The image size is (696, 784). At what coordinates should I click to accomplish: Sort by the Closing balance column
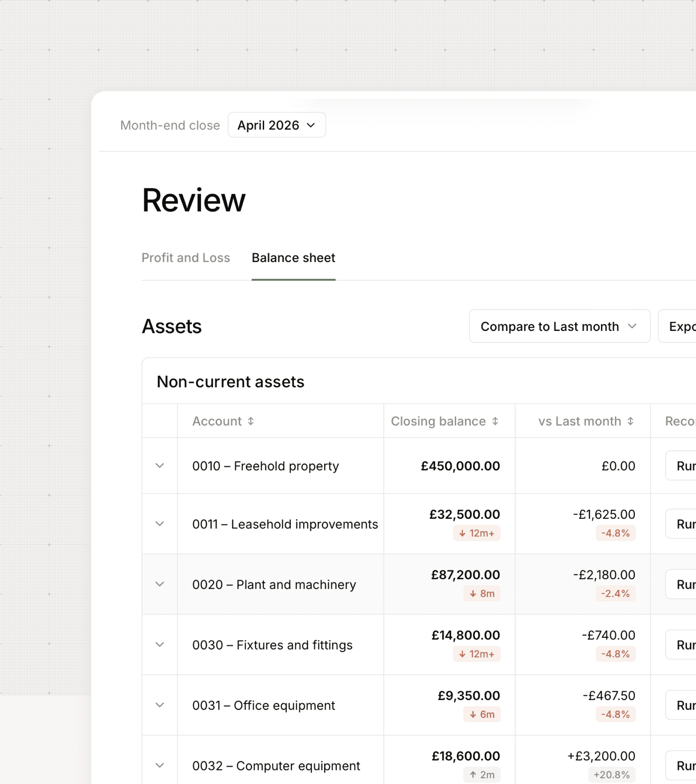445,421
